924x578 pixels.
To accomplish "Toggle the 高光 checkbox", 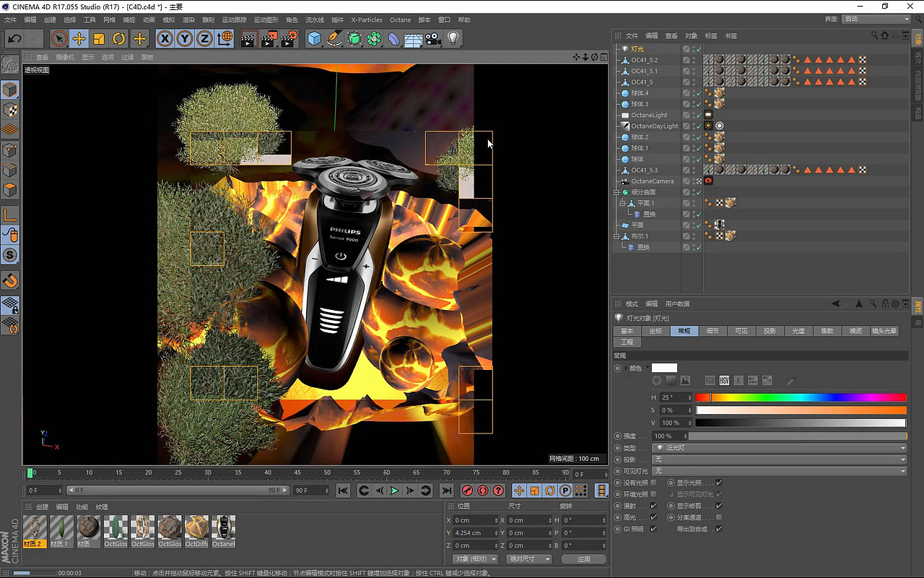I will tap(654, 517).
